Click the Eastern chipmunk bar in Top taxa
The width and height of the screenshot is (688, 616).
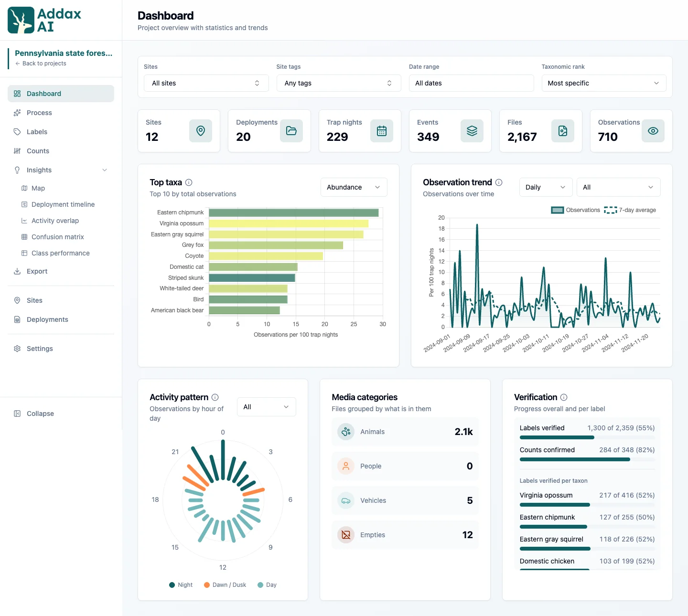pyautogui.click(x=294, y=212)
